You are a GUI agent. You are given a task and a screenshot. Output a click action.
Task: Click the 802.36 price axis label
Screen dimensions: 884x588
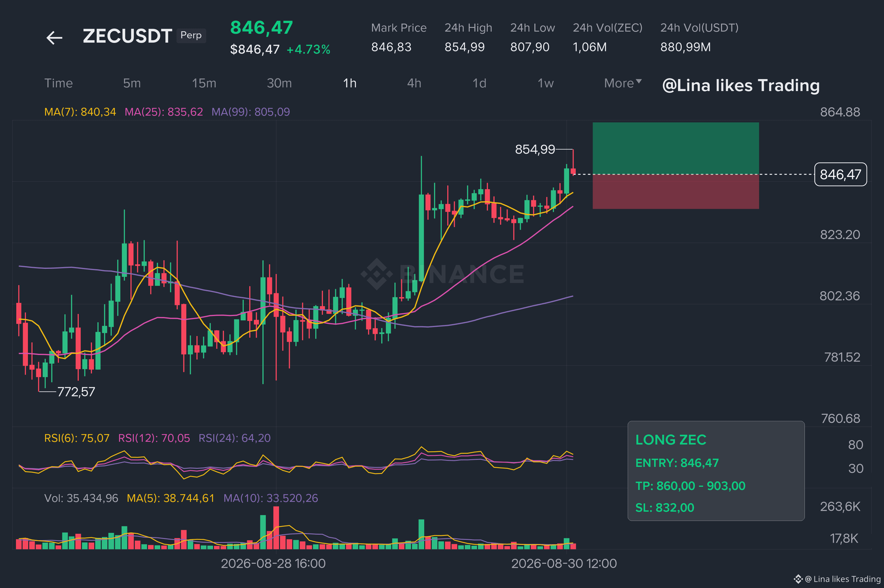point(839,296)
